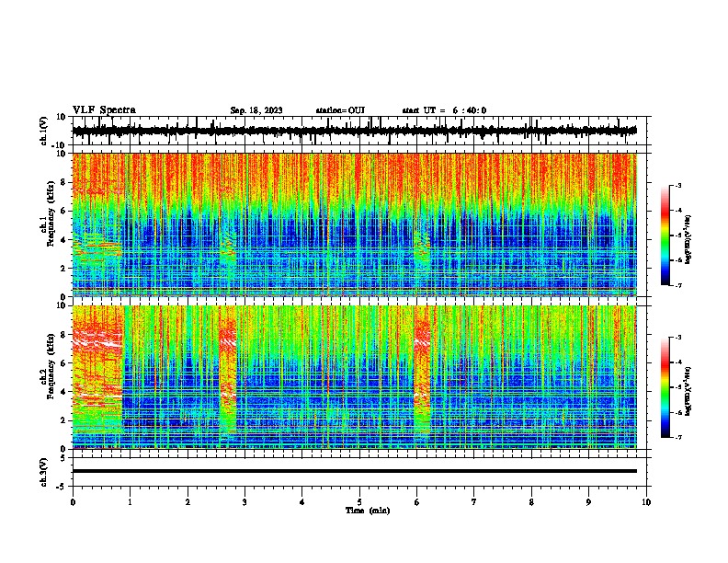Click the "ch.3(V)" axis label
This screenshot has width=728, height=563.
point(44,472)
